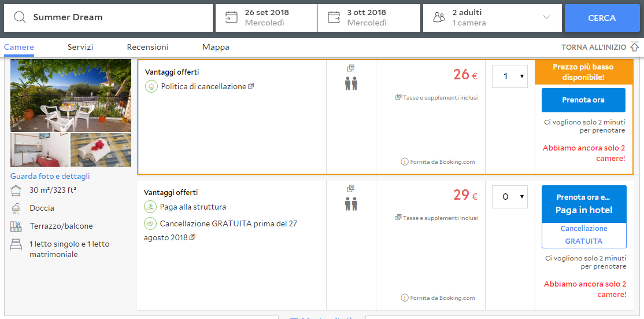Open the check-in calendar icon
This screenshot has height=319, width=644.
point(231,17)
